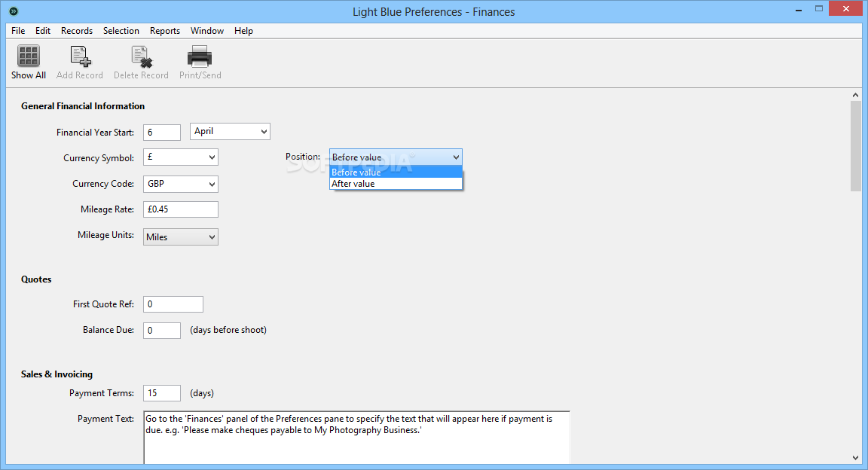Screen dimensions: 868x470
Task: Click the Light Blue app icon in title bar
Action: [x=14, y=11]
